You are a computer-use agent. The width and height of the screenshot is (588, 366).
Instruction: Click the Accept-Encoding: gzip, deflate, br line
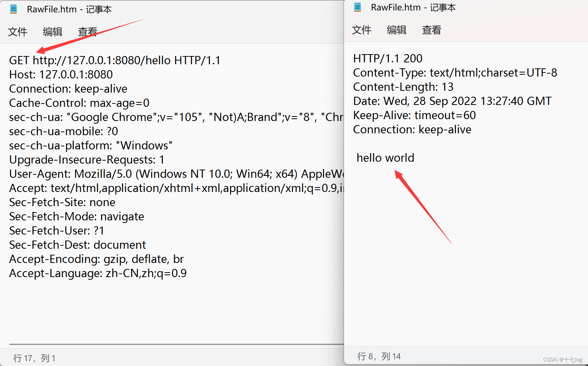tap(96, 259)
